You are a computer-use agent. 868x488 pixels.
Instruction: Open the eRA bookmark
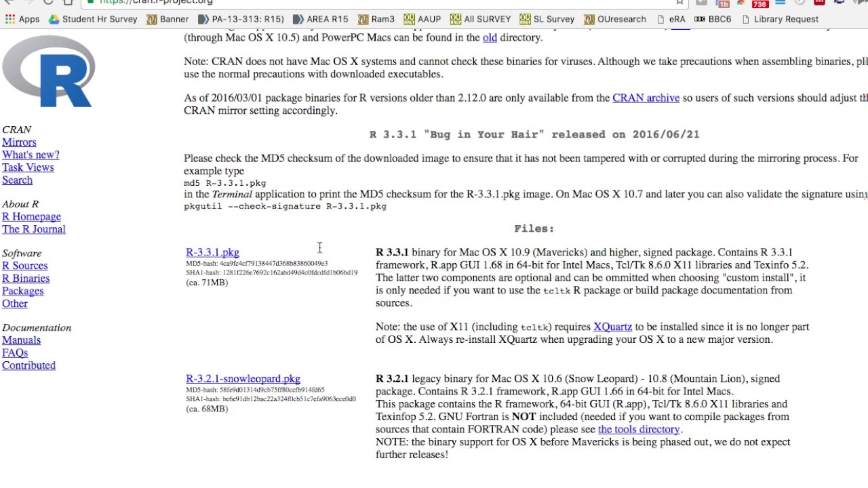pos(671,19)
